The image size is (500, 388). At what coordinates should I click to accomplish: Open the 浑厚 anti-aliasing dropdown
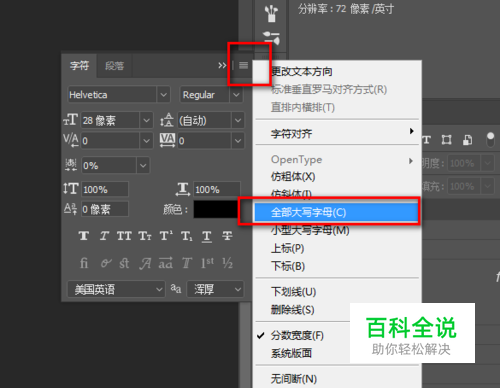[215, 289]
